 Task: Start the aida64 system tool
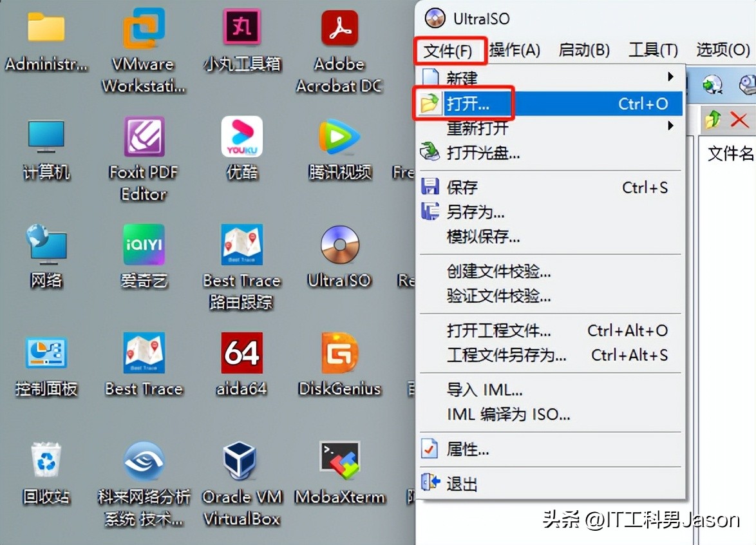click(241, 352)
